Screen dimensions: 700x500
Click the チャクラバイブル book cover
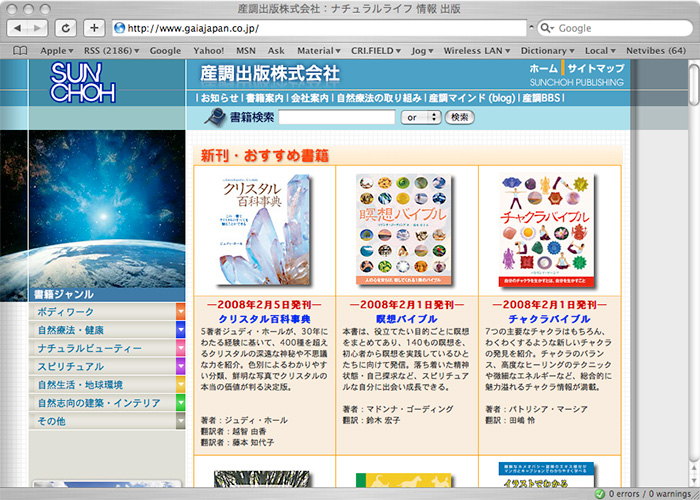[x=547, y=230]
